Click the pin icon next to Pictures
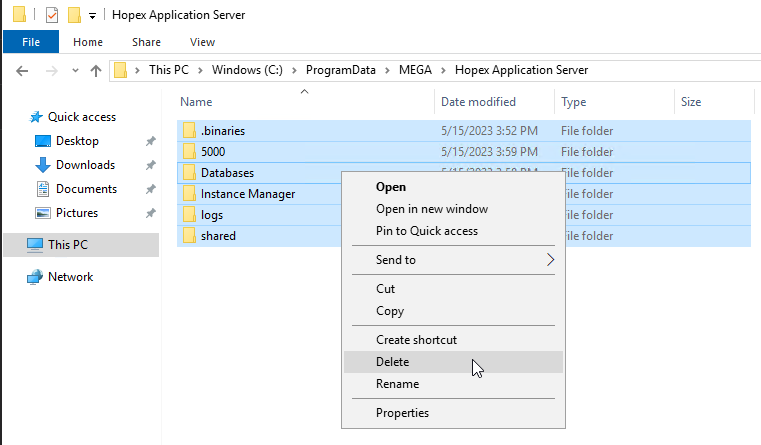Screen dimensions: 761x445 (150, 213)
